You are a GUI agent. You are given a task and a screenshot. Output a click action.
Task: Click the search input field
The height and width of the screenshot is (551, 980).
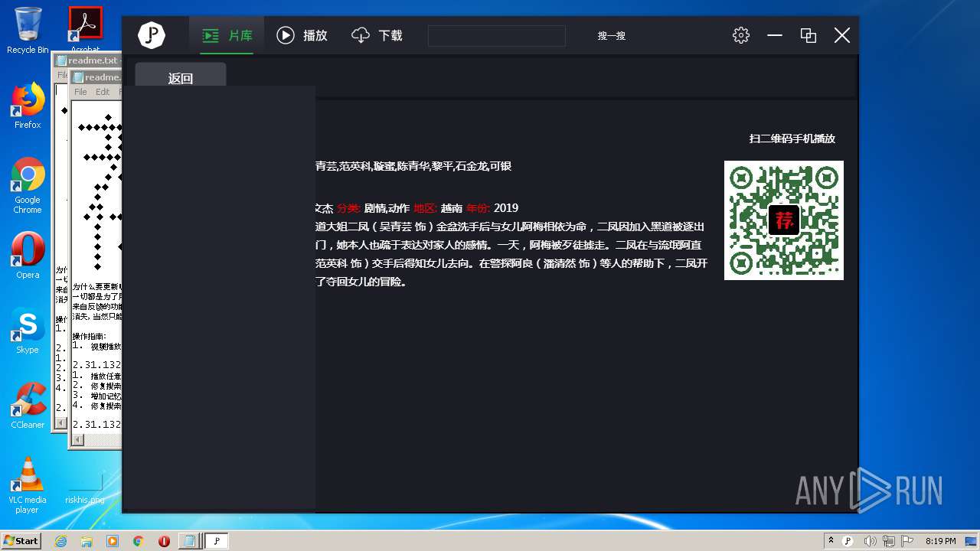click(496, 36)
